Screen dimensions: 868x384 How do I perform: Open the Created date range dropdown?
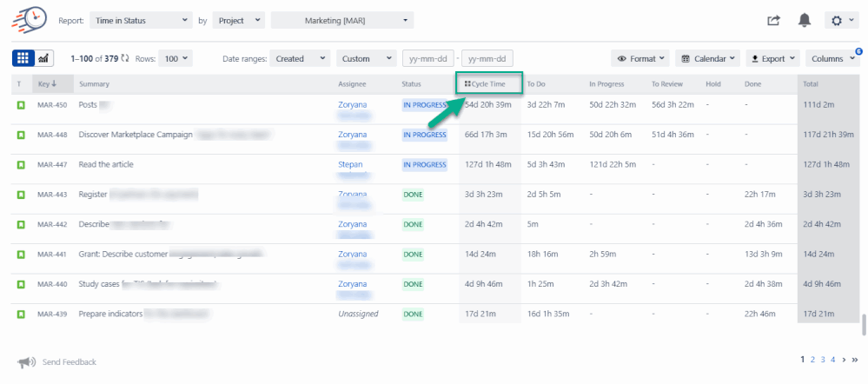[300, 58]
